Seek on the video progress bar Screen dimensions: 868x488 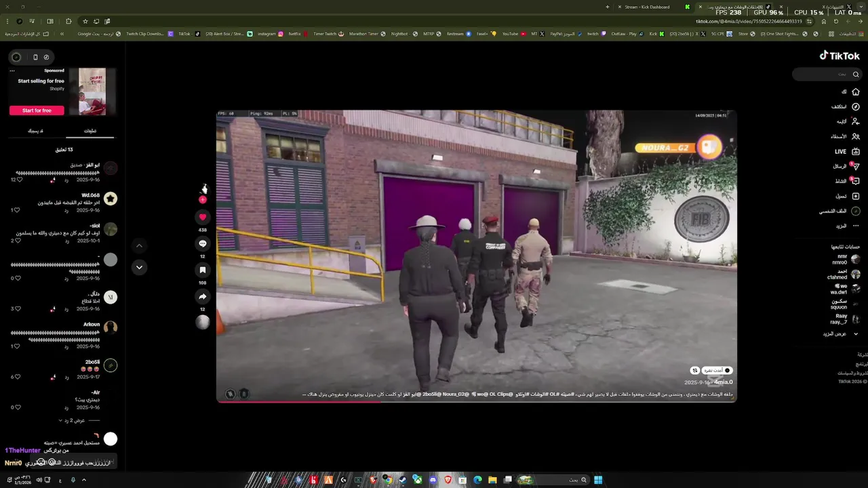click(x=476, y=402)
